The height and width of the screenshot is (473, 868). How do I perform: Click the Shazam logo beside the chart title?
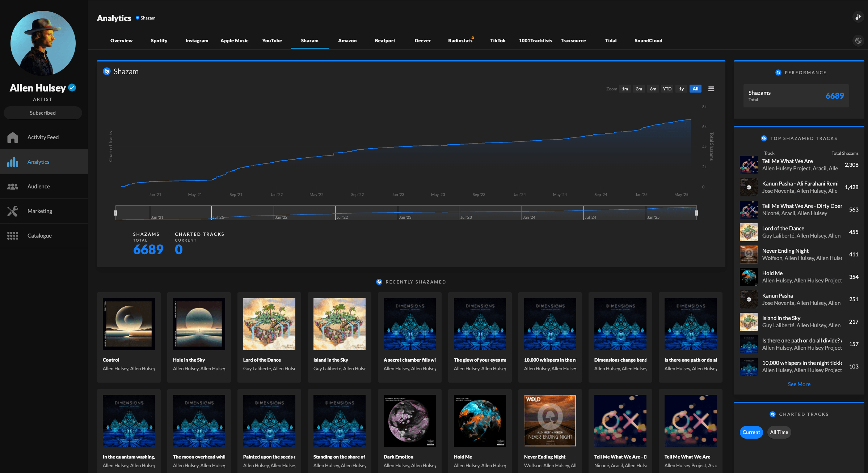pos(106,71)
